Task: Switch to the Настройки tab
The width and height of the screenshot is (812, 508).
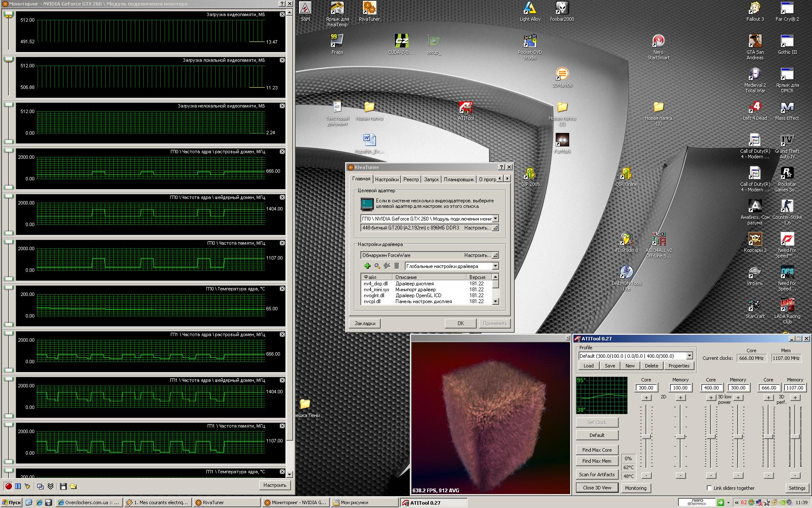Action: click(x=387, y=179)
